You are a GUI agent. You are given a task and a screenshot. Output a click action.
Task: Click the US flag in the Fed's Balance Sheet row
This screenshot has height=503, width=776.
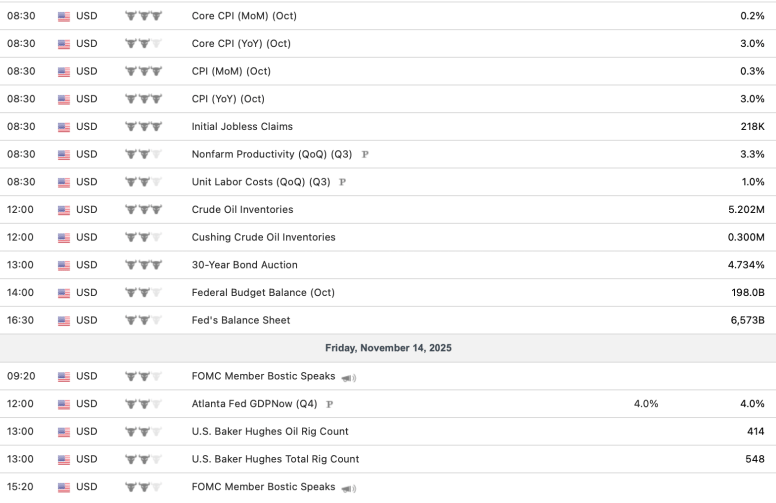coord(64,321)
